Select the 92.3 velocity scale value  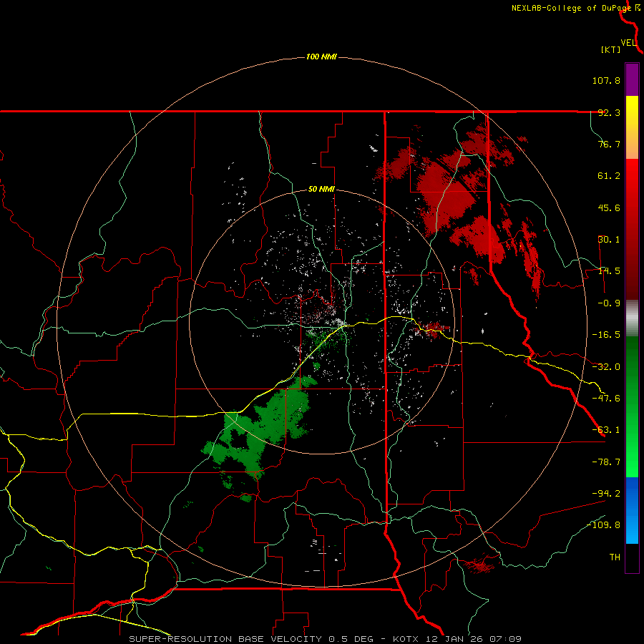click(x=609, y=112)
